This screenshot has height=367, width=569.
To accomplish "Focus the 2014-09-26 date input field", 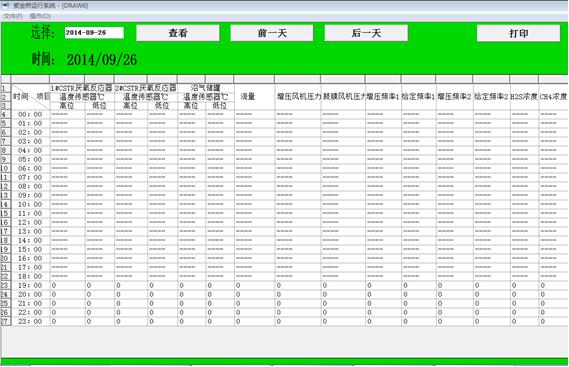I will [x=94, y=33].
